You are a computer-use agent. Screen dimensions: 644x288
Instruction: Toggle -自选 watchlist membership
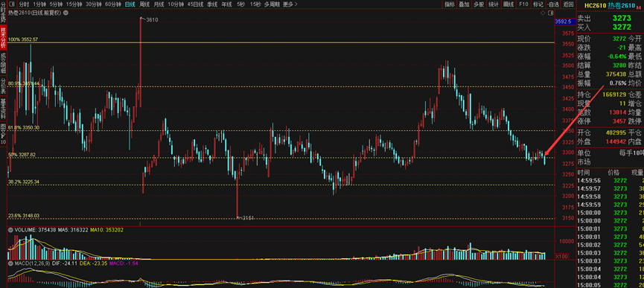point(553,4)
